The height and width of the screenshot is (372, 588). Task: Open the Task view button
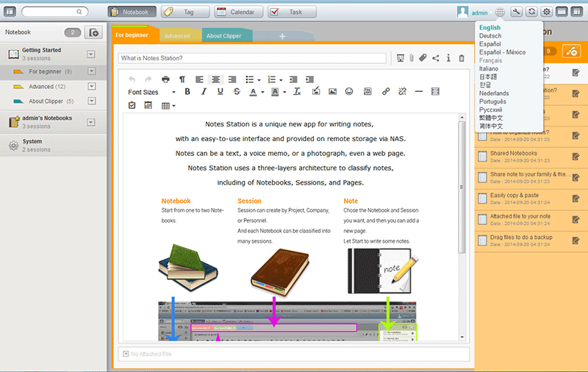pyautogui.click(x=287, y=12)
